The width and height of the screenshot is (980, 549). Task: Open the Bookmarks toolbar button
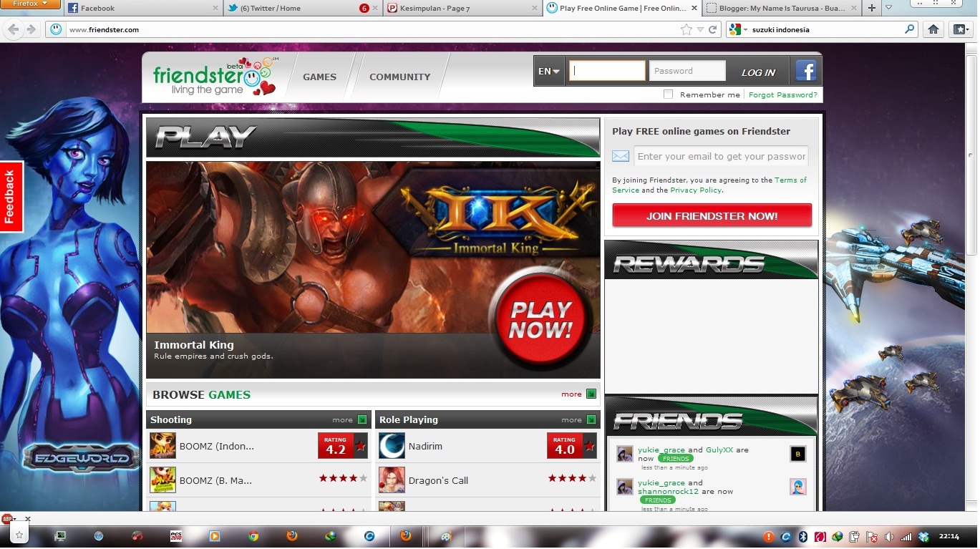coord(959,29)
